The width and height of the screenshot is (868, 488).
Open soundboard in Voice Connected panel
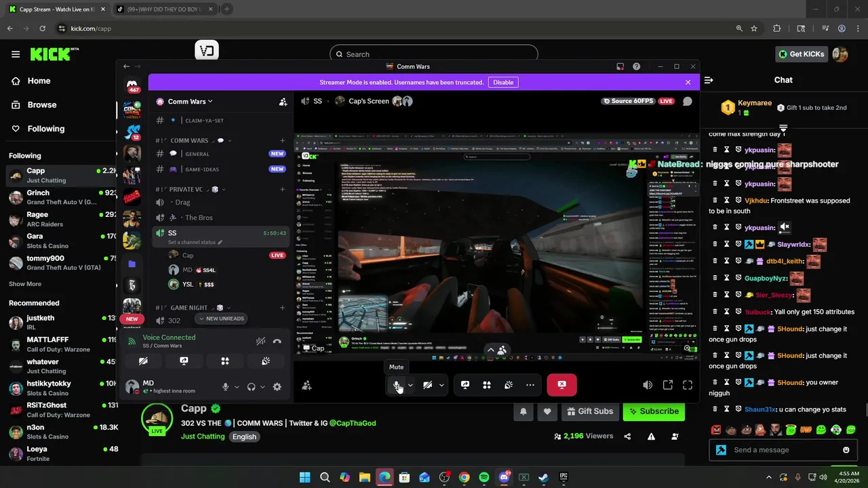[266, 361]
